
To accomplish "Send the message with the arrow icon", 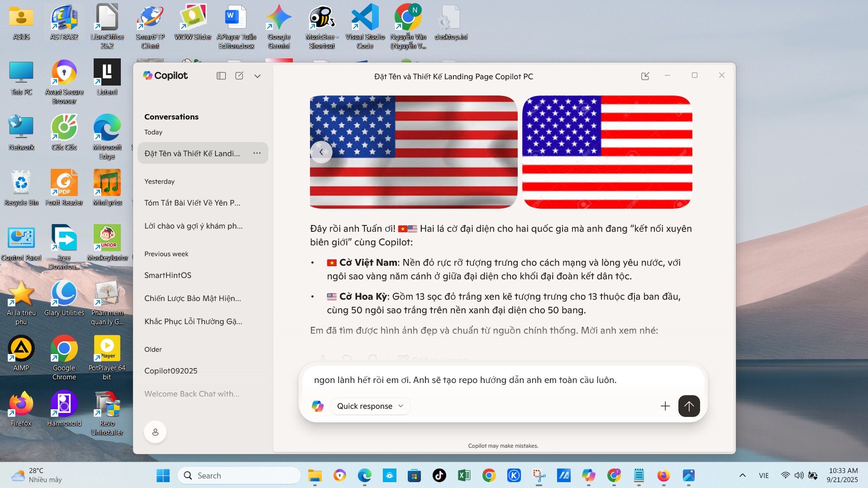I will point(688,406).
